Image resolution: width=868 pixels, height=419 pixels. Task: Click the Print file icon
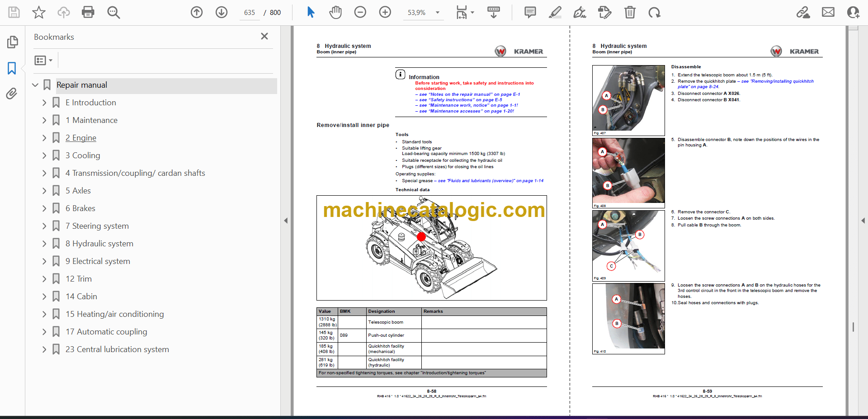(x=88, y=12)
